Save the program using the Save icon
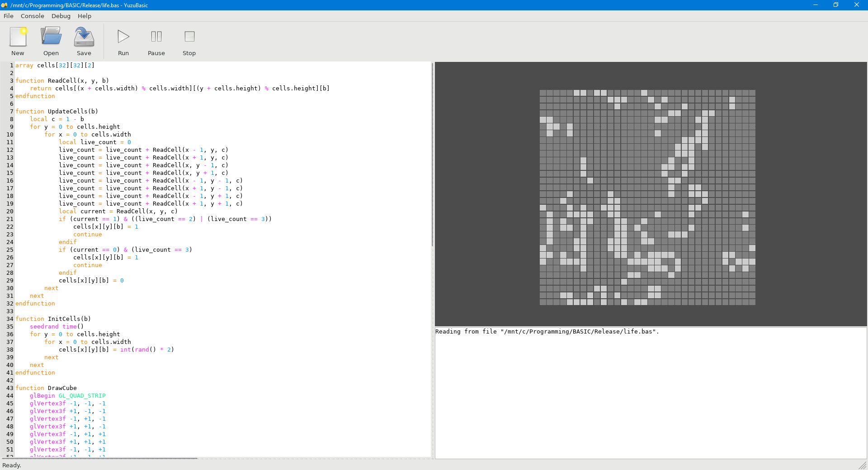868x470 pixels. point(84,41)
